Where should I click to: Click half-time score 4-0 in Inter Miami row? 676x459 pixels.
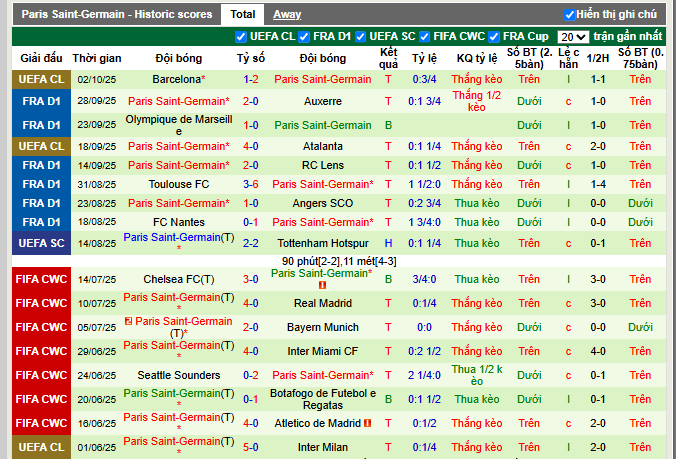click(598, 351)
